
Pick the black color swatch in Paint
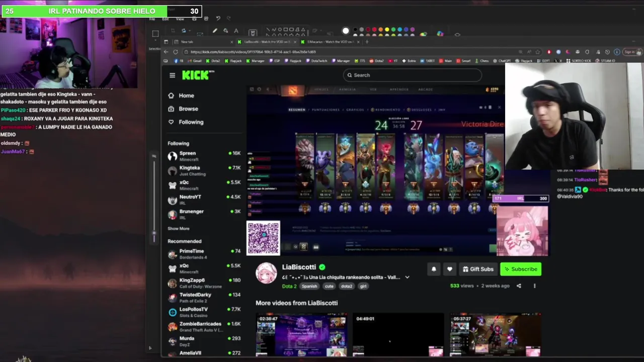point(355,30)
